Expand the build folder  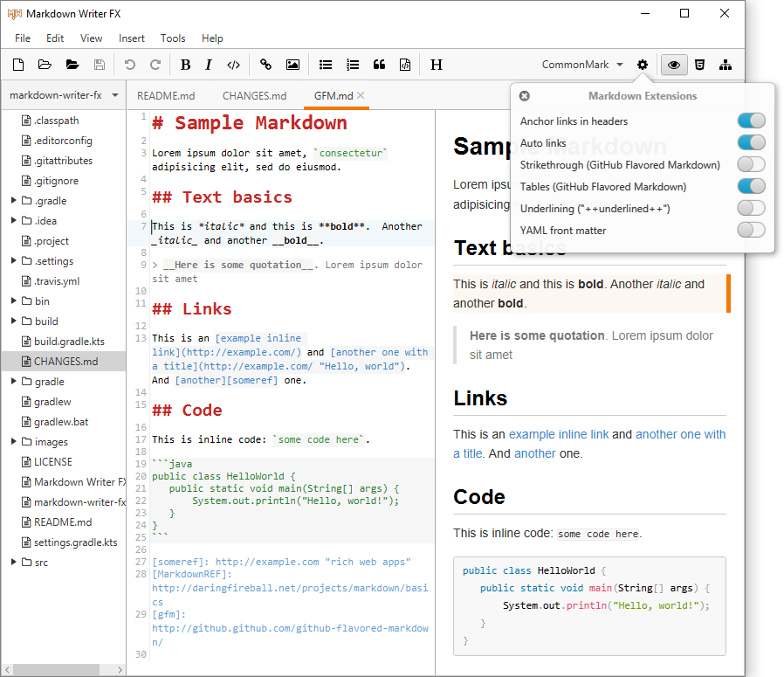click(14, 321)
